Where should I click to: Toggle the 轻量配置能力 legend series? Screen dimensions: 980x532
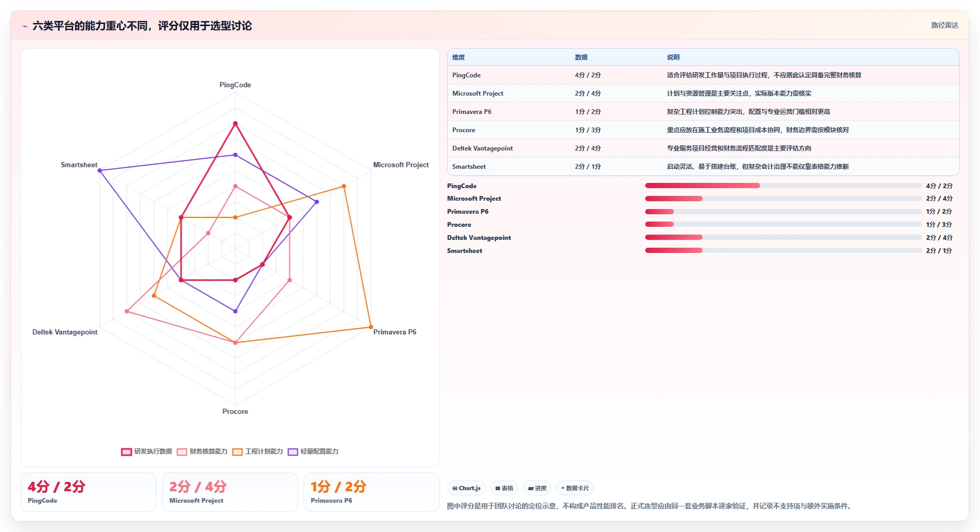(313, 452)
